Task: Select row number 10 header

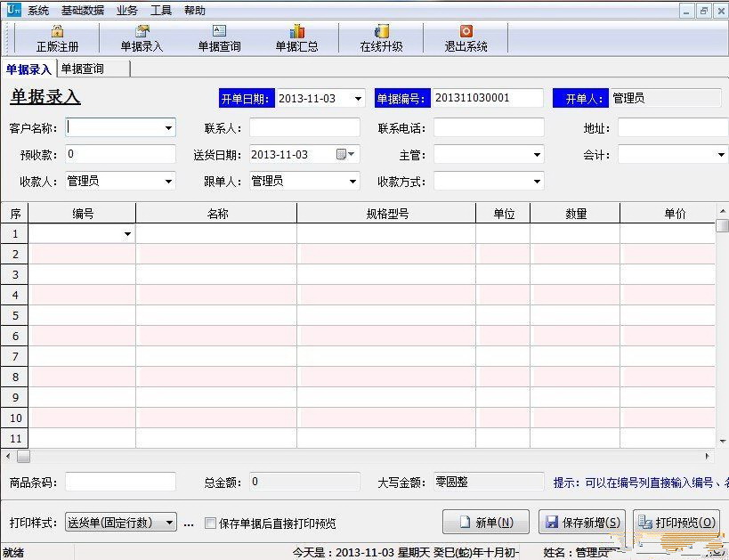Action: click(x=15, y=418)
